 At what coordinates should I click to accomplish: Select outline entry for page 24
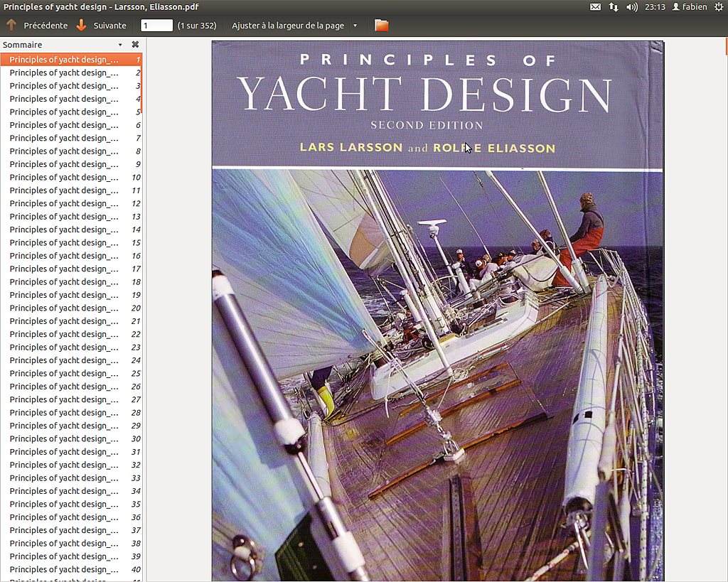pyautogui.click(x=72, y=360)
